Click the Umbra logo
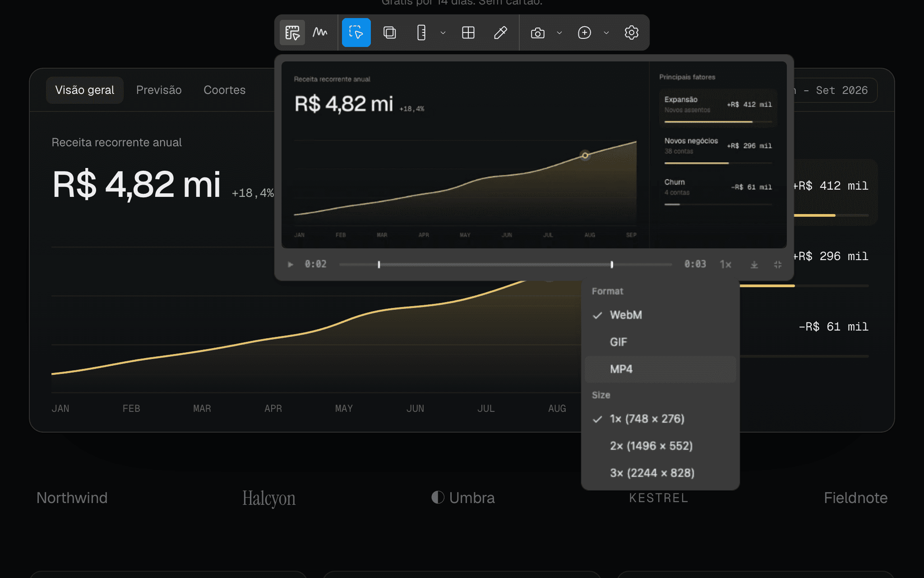The height and width of the screenshot is (578, 924). 463,498
